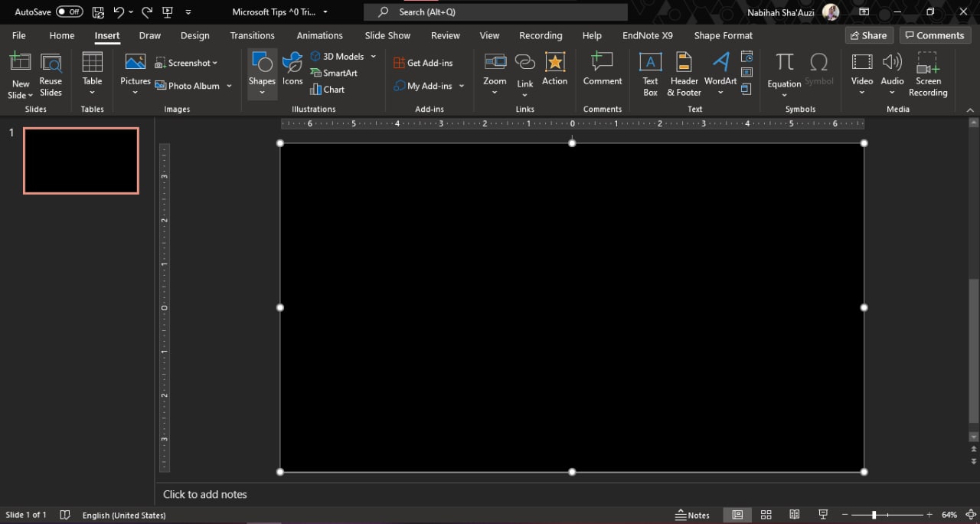This screenshot has height=524, width=980.
Task: Open the File tab
Action: pos(18,35)
